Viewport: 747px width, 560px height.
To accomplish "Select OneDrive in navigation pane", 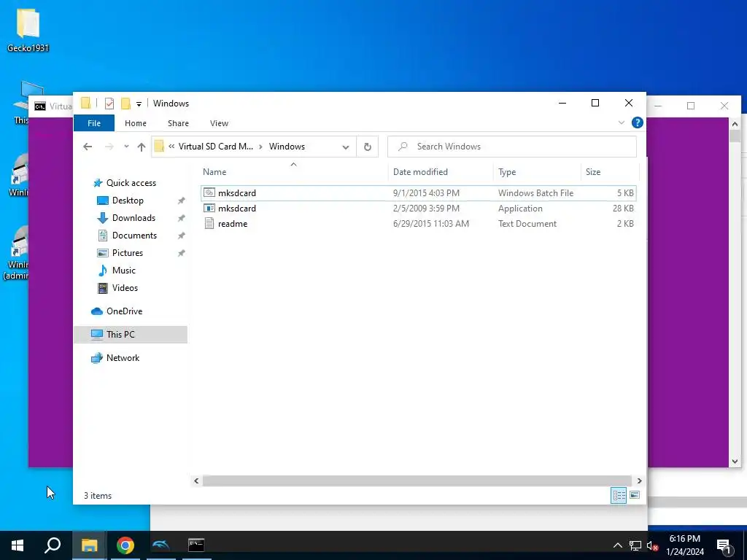I will click(x=124, y=311).
